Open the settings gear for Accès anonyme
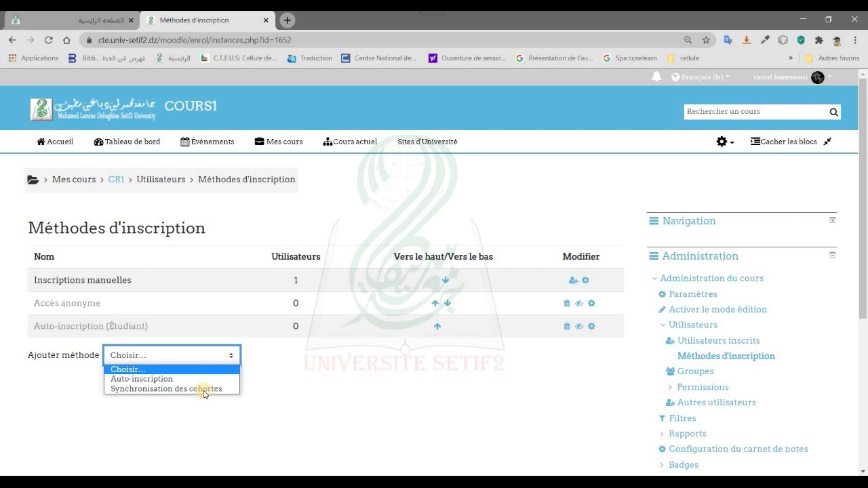868x488 pixels. point(591,304)
